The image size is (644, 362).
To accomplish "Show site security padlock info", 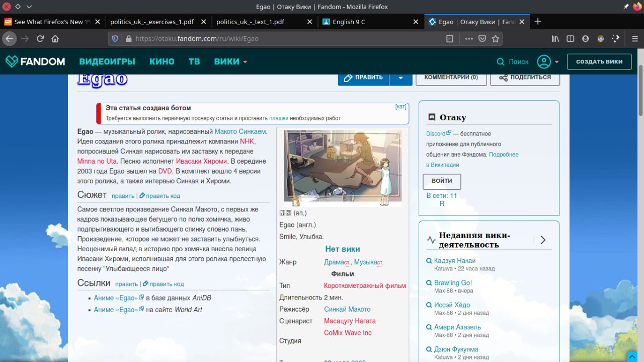I will [128, 39].
